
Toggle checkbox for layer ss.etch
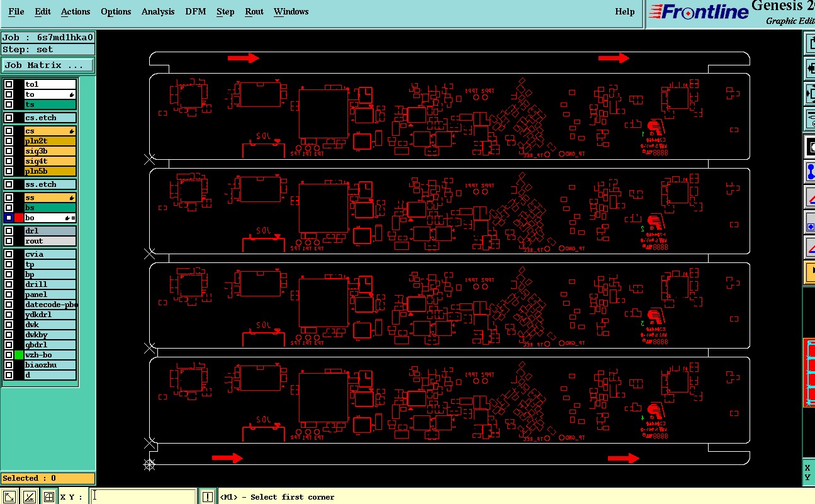click(9, 184)
